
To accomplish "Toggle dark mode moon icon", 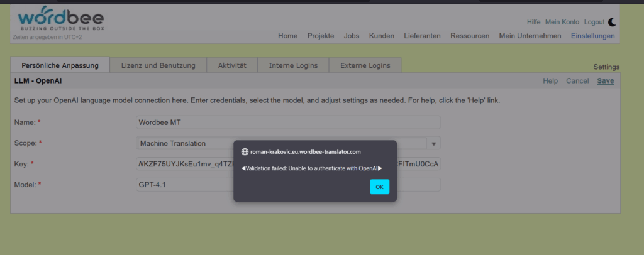I will click(x=612, y=22).
